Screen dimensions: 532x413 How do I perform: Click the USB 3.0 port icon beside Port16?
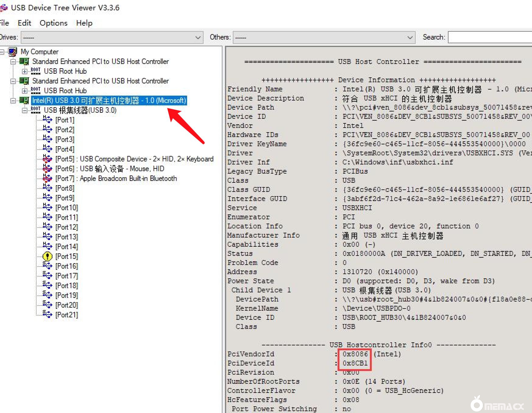[x=48, y=266]
